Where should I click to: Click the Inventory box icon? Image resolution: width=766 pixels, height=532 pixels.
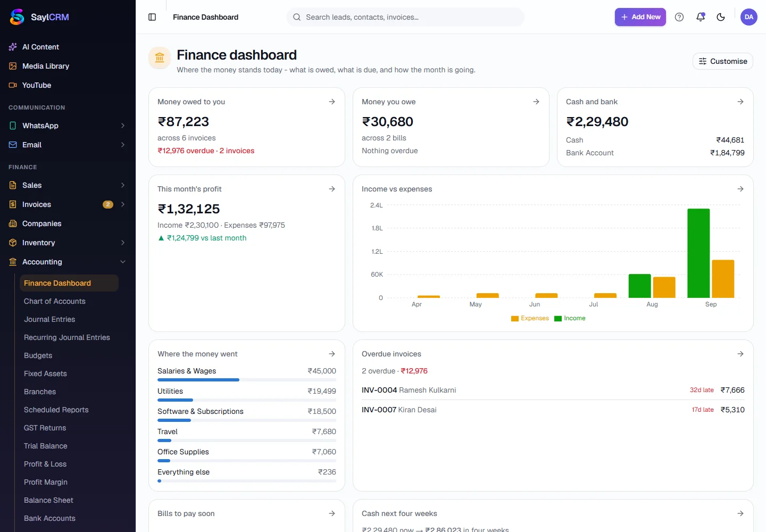click(x=13, y=243)
